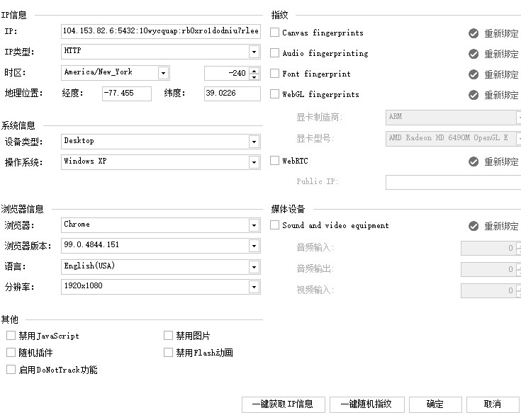The height and width of the screenshot is (420, 521).
Task: Click the rebind checkmark icon beside WebRTC
Action: coord(474,161)
